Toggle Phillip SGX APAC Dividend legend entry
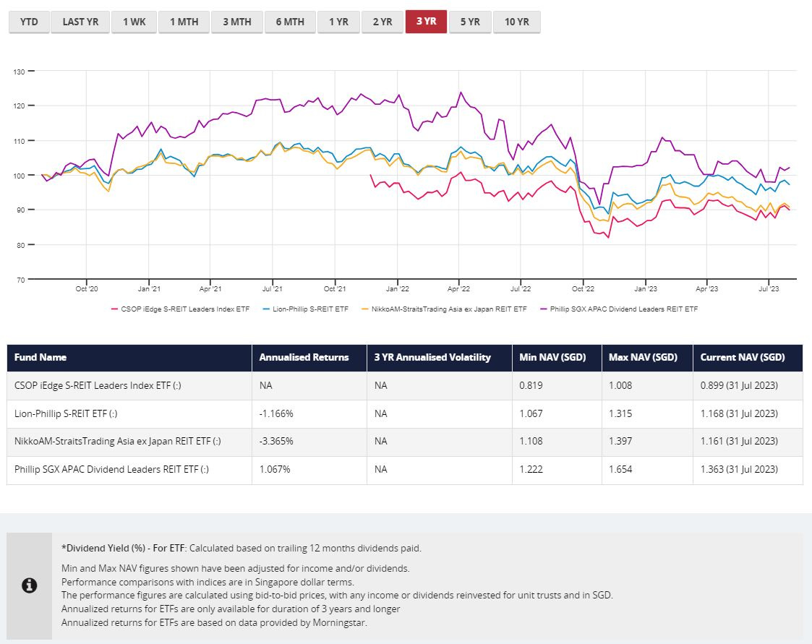The height and width of the screenshot is (644, 812). click(x=619, y=309)
